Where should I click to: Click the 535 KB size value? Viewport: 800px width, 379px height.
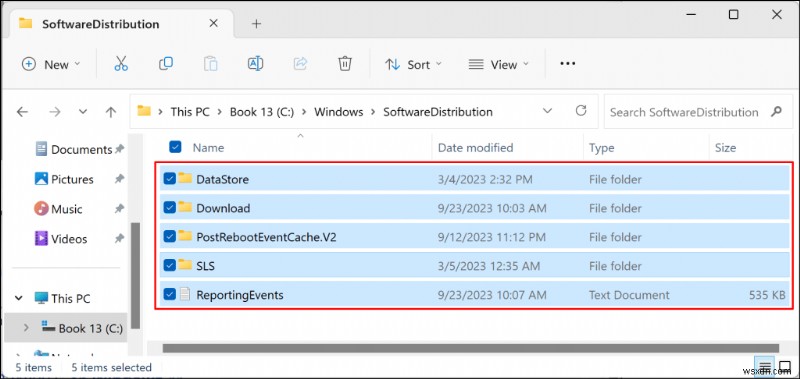pos(767,294)
